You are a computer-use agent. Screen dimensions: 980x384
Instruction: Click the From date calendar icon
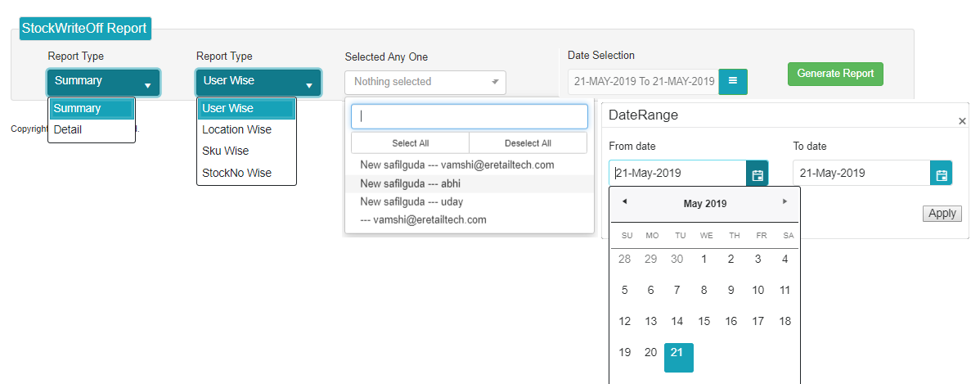(757, 174)
